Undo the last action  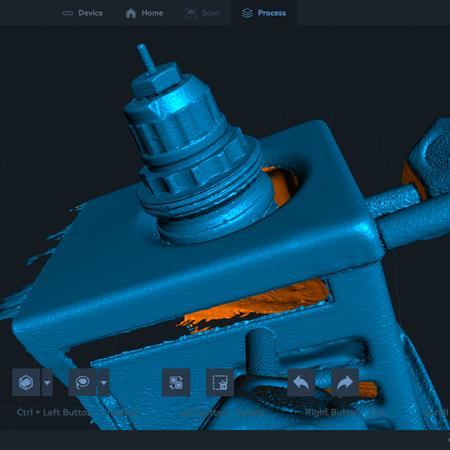301,382
